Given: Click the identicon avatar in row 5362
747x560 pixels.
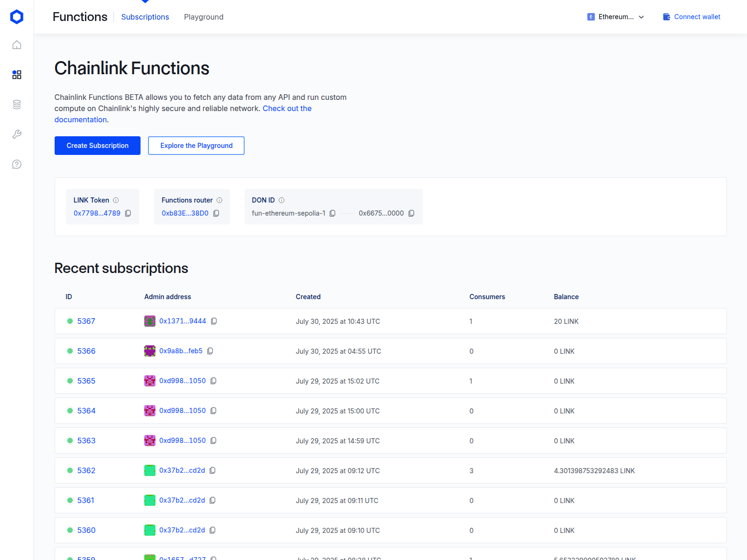Looking at the screenshot, I should (x=150, y=470).
